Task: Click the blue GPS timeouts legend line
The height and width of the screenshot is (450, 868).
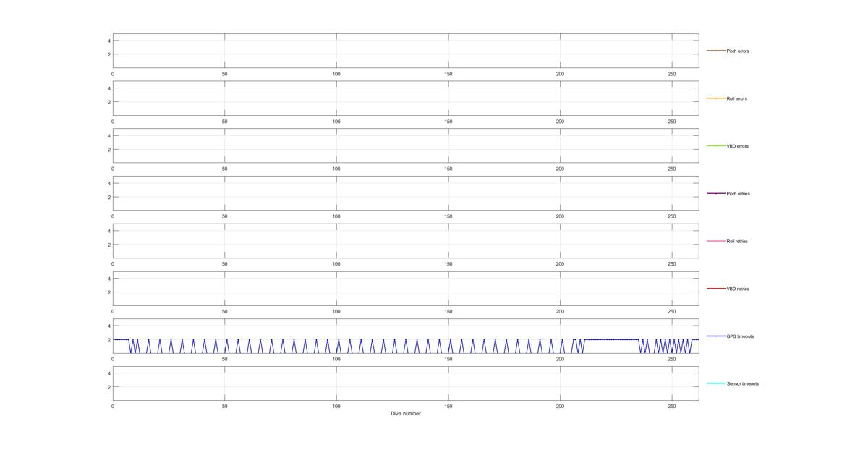Action: point(716,336)
